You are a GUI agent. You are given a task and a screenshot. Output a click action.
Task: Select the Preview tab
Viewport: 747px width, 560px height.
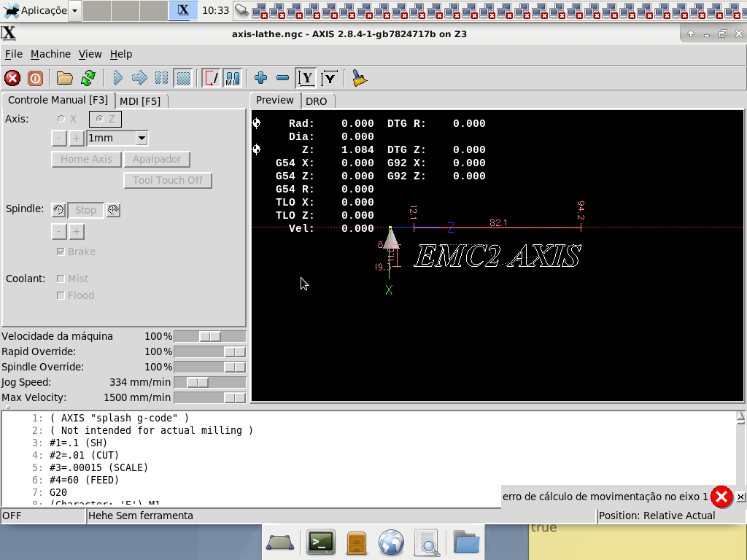click(275, 100)
